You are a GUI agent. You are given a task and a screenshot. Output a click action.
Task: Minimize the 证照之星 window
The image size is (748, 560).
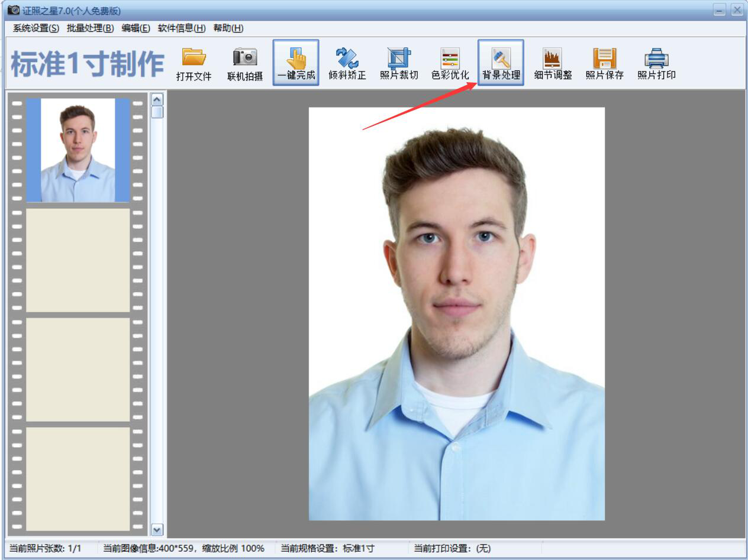(x=720, y=10)
